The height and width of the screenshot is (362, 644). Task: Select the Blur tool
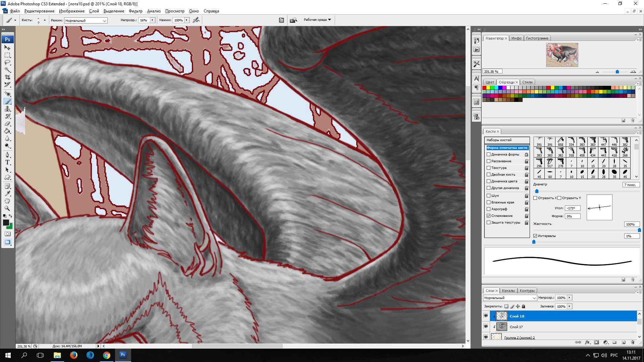[x=7, y=138]
